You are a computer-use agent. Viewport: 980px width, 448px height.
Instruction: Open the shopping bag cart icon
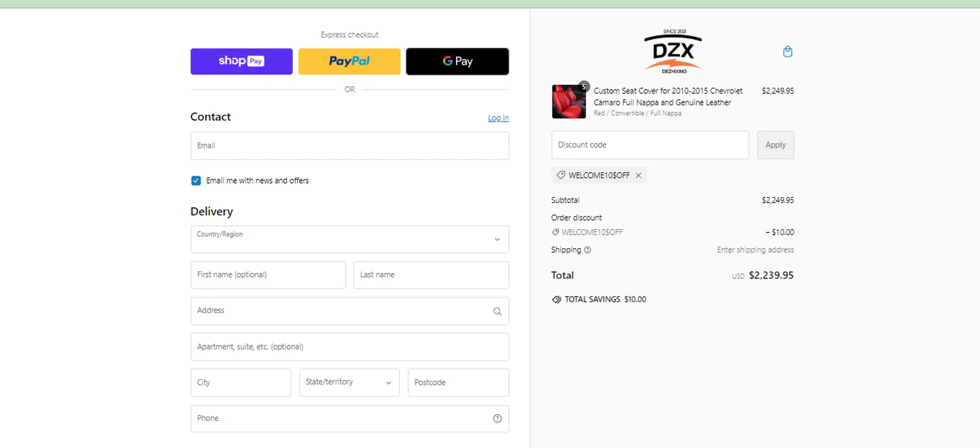tap(788, 52)
